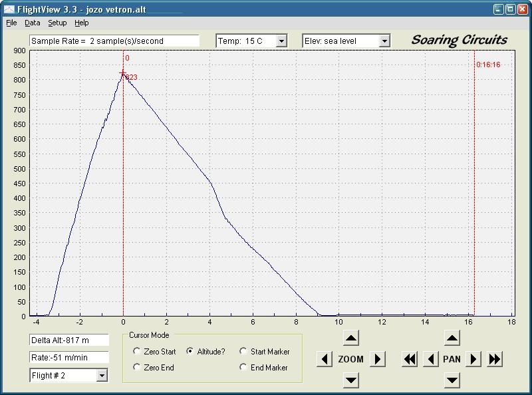Image resolution: width=532 pixels, height=395 pixels.
Task: Click the Sample Rate text field
Action: [x=114, y=41]
